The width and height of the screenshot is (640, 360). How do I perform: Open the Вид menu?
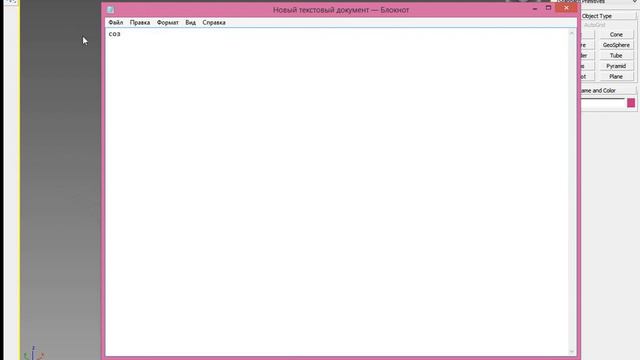click(x=191, y=22)
